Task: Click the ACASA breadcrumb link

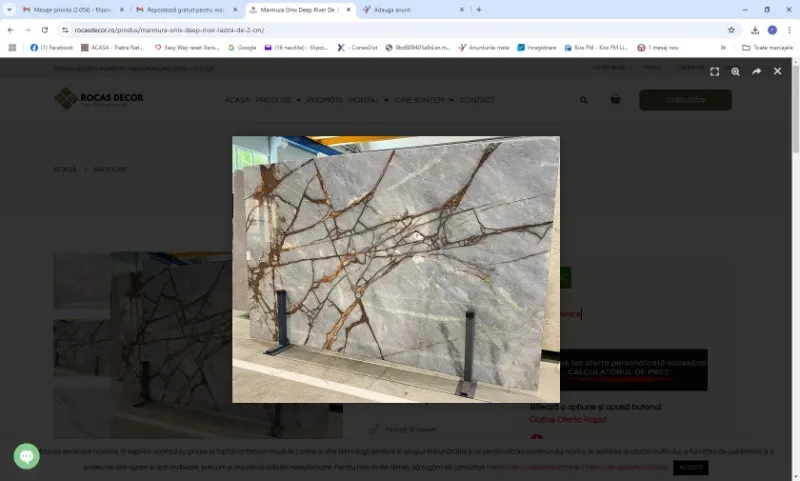Action: (64, 169)
